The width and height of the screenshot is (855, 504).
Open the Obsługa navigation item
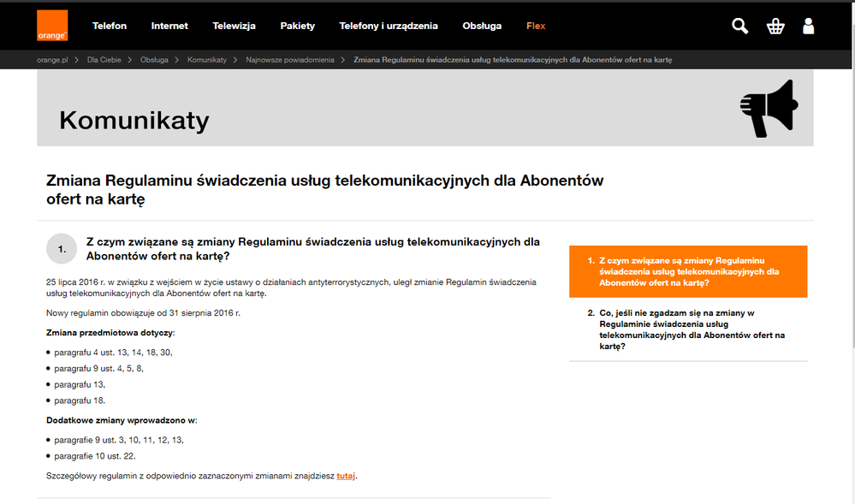(x=482, y=27)
